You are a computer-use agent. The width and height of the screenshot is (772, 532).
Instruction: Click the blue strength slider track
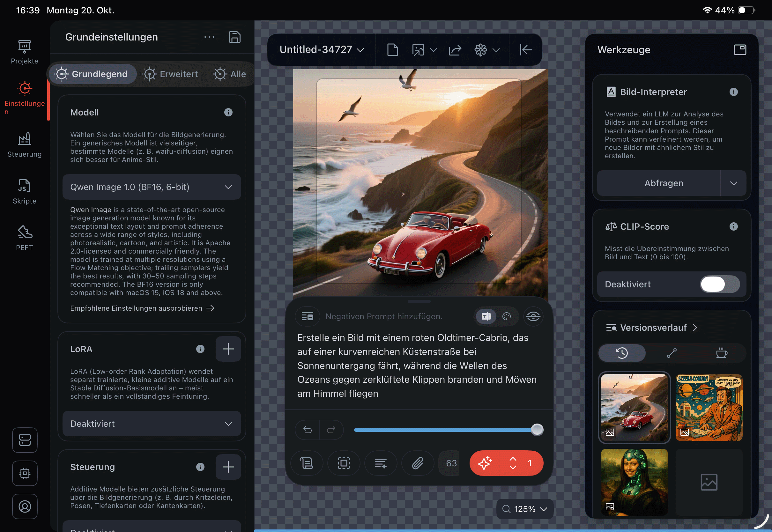coord(443,430)
